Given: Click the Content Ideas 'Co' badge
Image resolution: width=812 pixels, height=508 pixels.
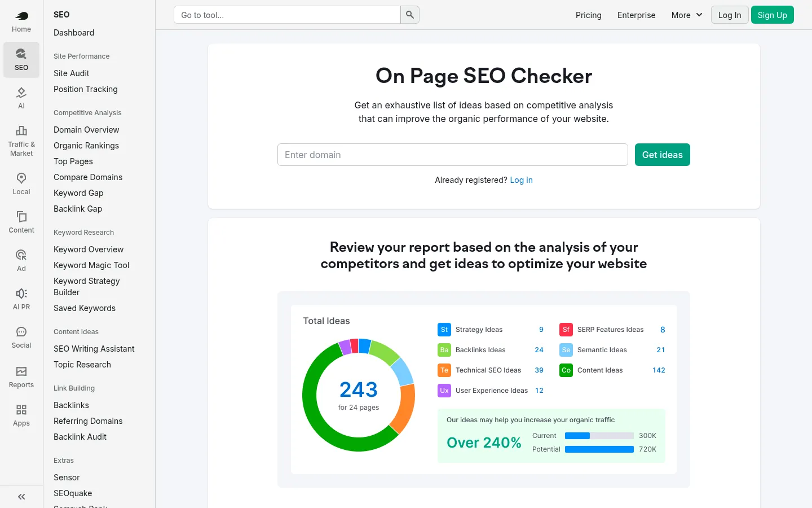Looking at the screenshot, I should click(566, 370).
